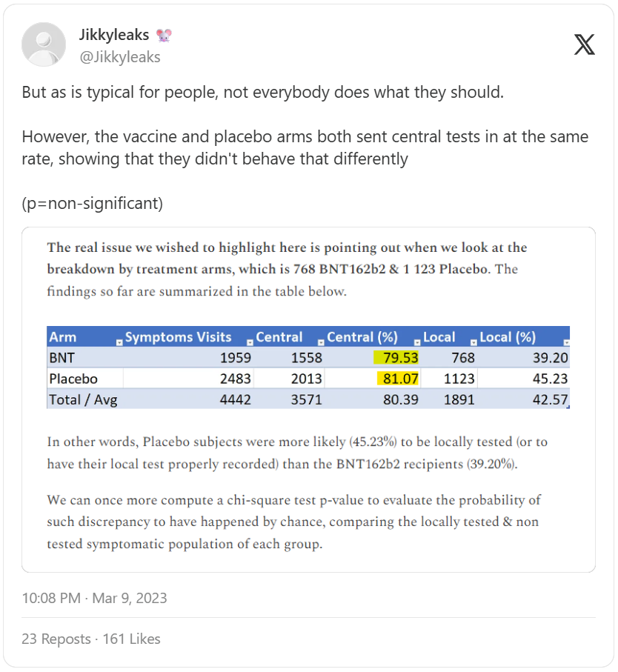618x672 pixels.
Task: Click the Placebo row label cell
Action: [73, 379]
